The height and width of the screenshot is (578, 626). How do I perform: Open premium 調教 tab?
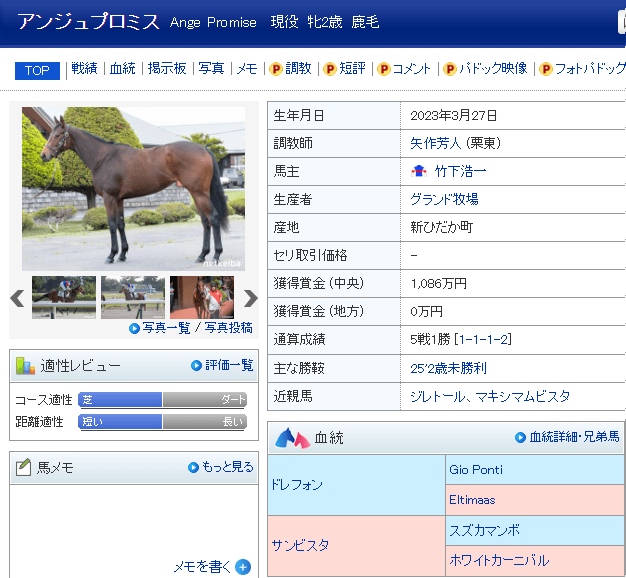298,69
